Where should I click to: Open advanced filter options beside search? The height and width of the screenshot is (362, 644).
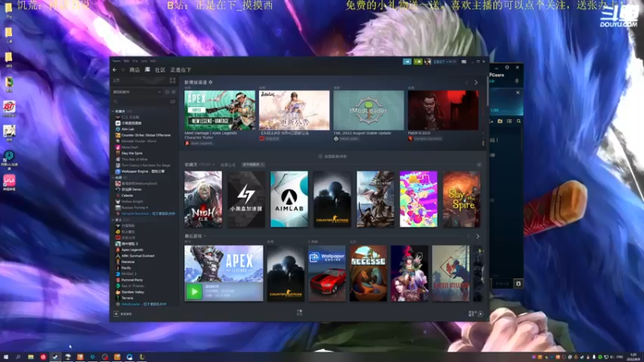tap(172, 101)
